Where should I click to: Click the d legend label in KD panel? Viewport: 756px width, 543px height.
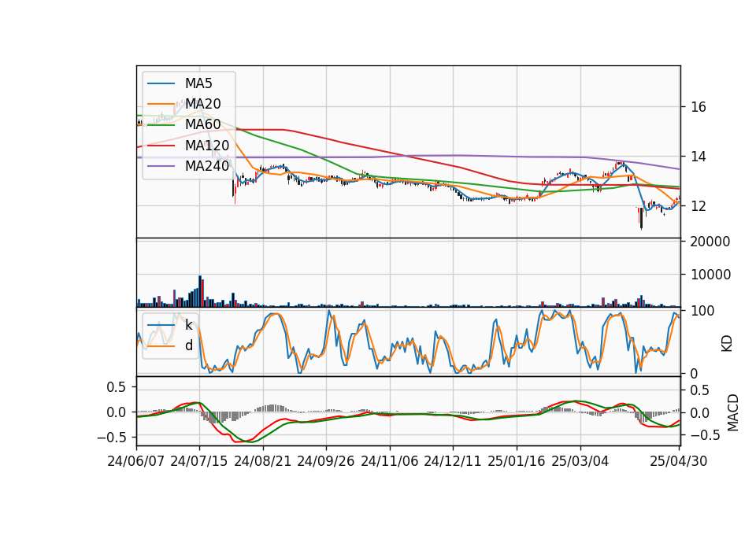point(189,345)
